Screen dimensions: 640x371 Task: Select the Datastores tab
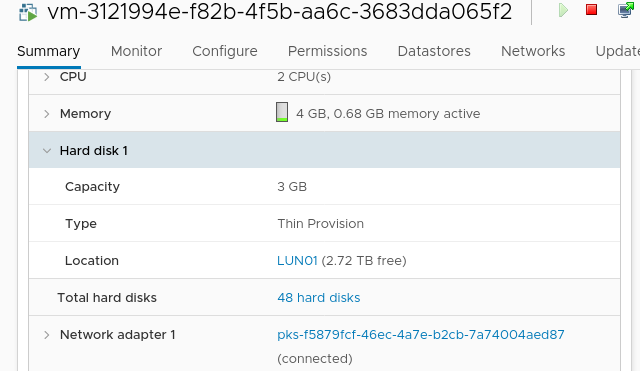click(x=434, y=51)
